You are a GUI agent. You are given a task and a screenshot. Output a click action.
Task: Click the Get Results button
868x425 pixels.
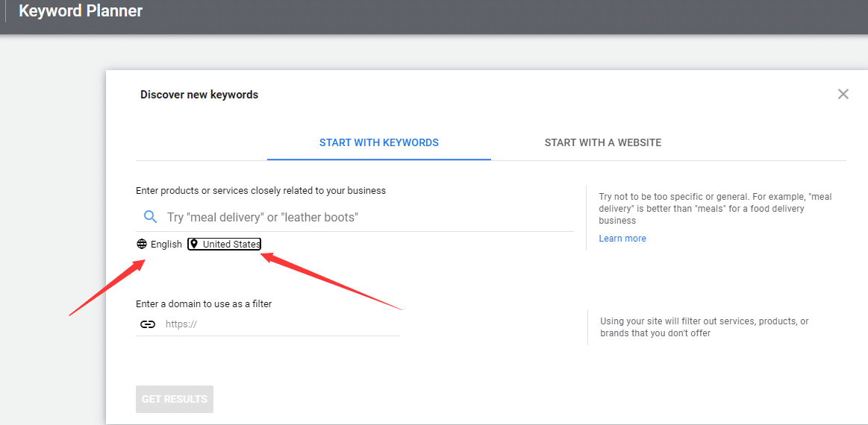click(175, 399)
